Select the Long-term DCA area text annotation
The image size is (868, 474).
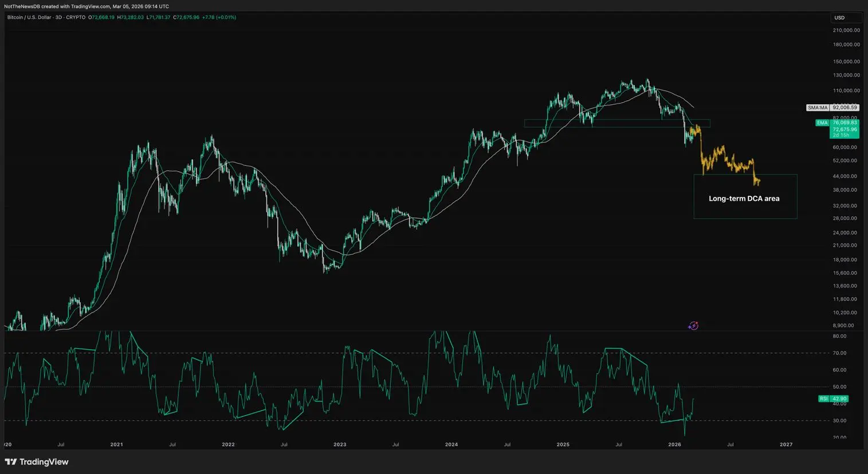coord(744,199)
